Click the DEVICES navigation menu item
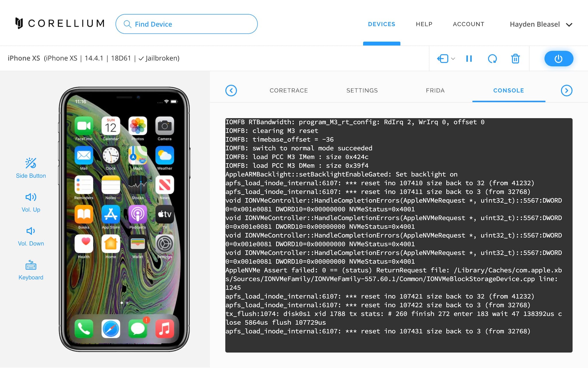This screenshot has width=588, height=368. tap(381, 24)
